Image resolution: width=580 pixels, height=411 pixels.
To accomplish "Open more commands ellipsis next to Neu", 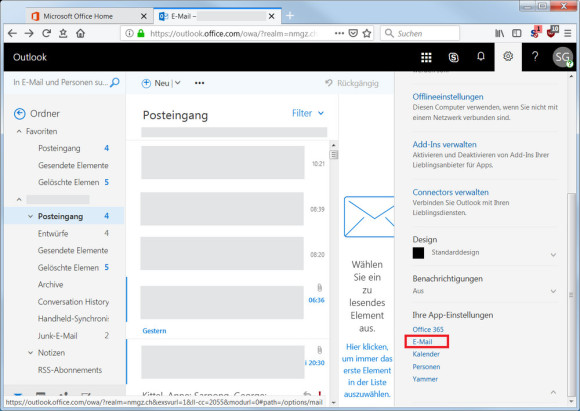I will point(199,83).
